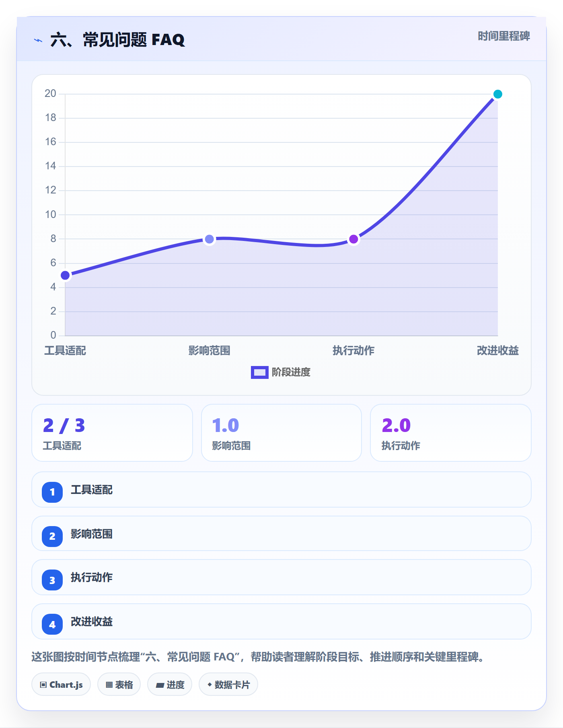Image resolution: width=563 pixels, height=728 pixels.
Task: Click the 执行动作 caption under 2.0
Action: tap(401, 446)
